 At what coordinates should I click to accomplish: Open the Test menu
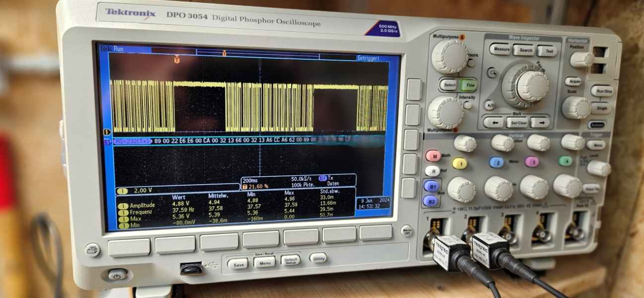[x=547, y=51]
